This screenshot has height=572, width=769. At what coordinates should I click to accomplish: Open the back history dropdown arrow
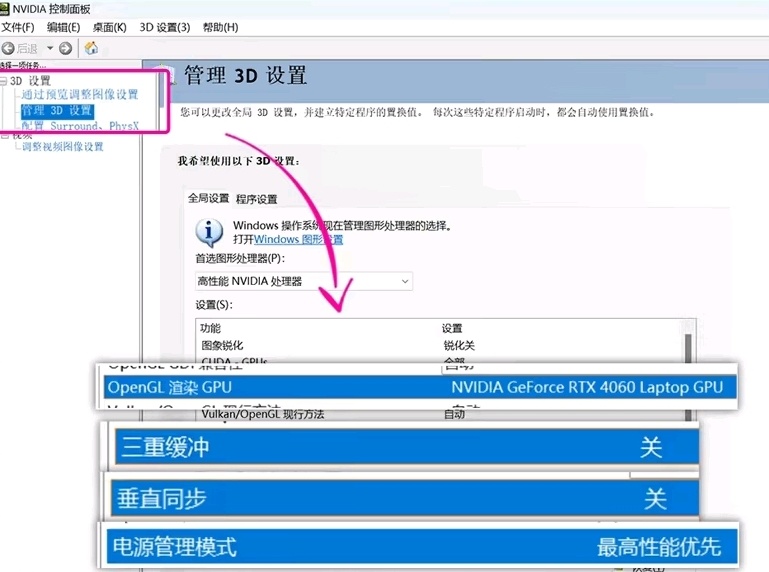pyautogui.click(x=49, y=48)
